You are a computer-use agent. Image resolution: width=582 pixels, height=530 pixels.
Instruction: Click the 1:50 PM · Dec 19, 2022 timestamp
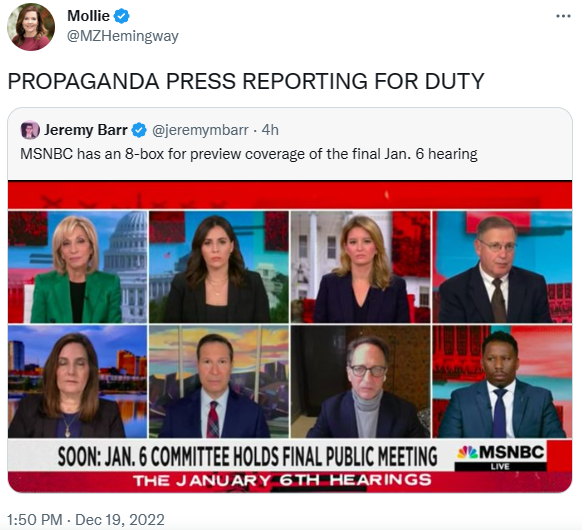tap(86, 520)
